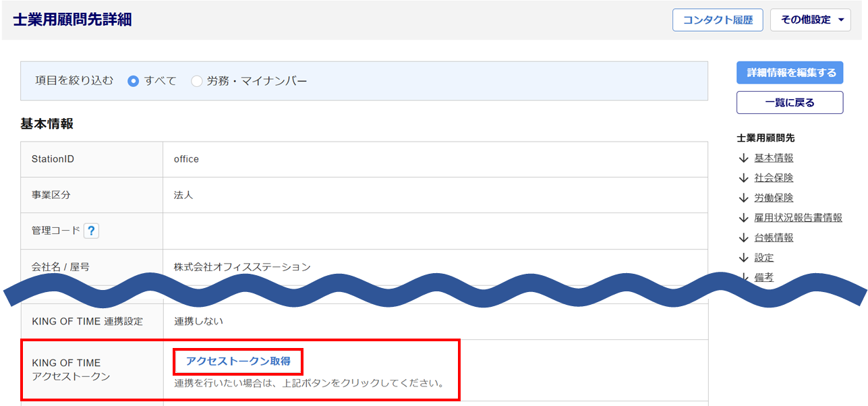Screen dimensions: 868x406
Task: Click the down arrow icon beside 基本情報
Action: [744, 158]
